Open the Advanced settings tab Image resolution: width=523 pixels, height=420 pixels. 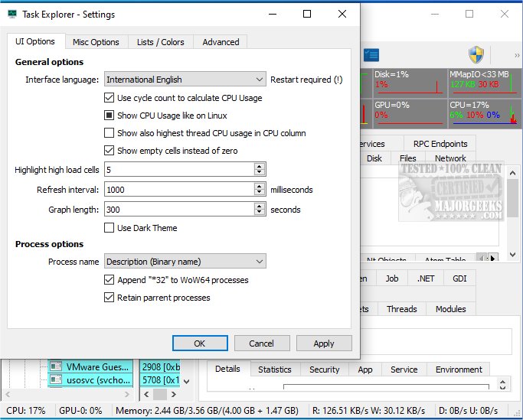point(221,42)
